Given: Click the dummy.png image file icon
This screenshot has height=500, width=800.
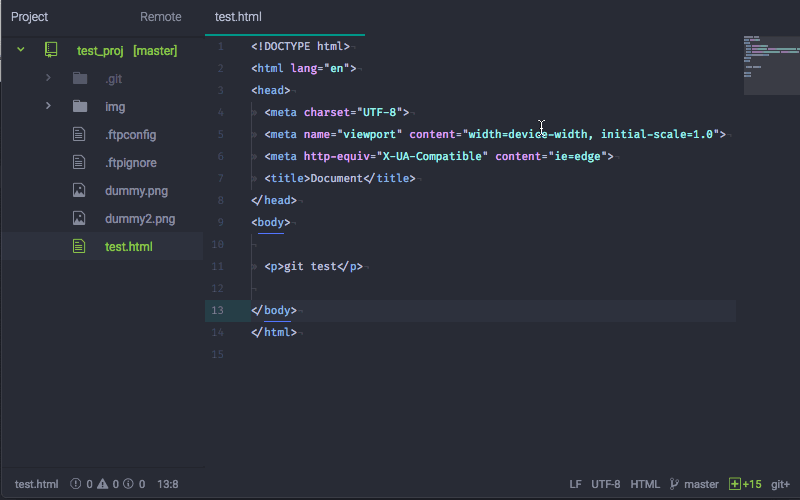Looking at the screenshot, I should click(80, 190).
